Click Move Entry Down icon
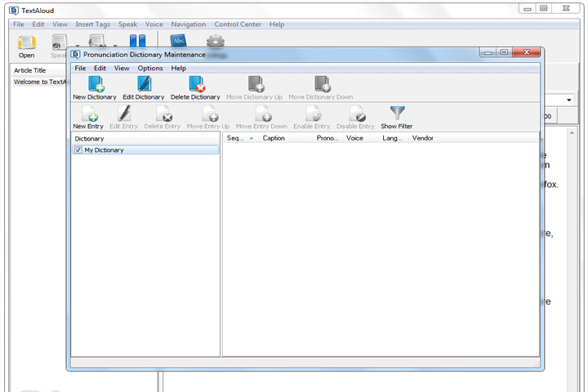Screen dimensions: 588x392 click(x=263, y=114)
